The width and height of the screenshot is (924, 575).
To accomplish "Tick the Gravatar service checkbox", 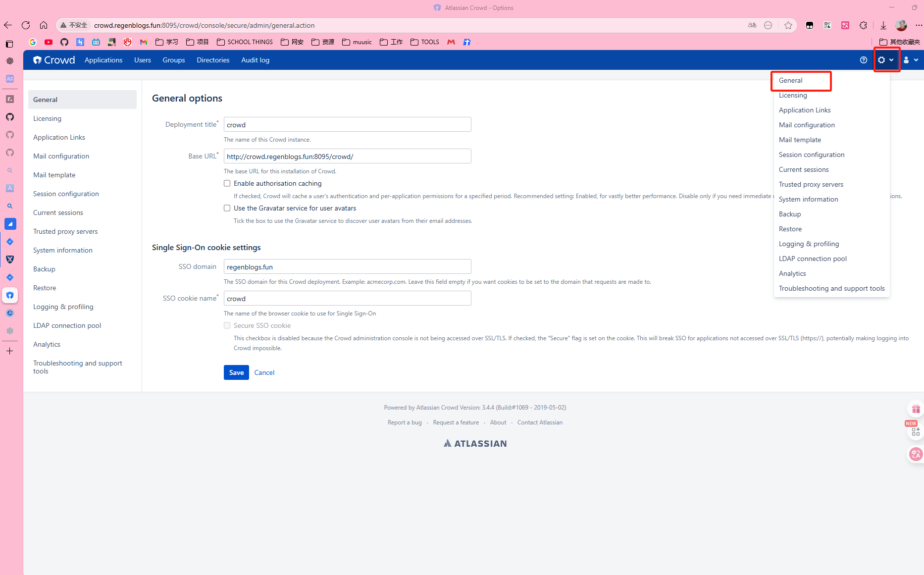I will click(x=227, y=208).
